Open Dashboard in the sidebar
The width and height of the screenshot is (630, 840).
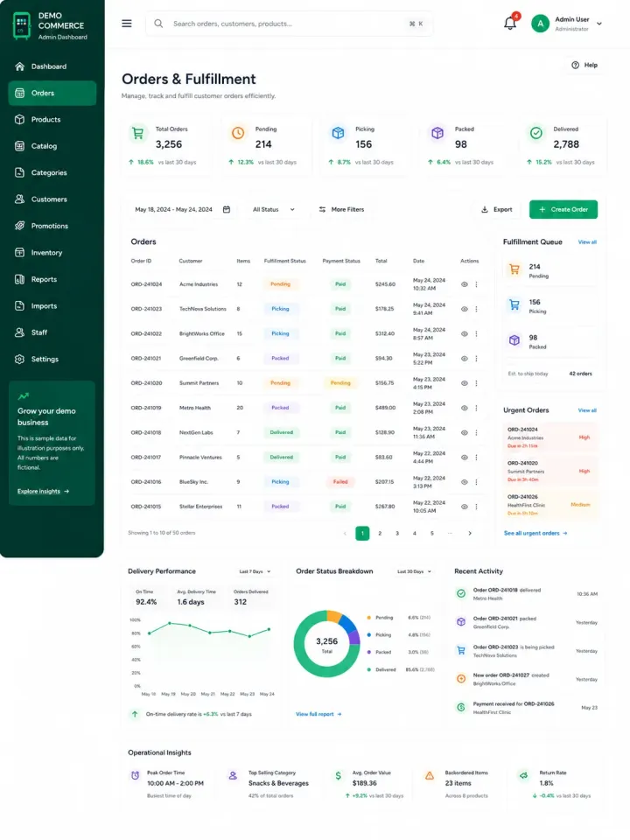pos(52,66)
